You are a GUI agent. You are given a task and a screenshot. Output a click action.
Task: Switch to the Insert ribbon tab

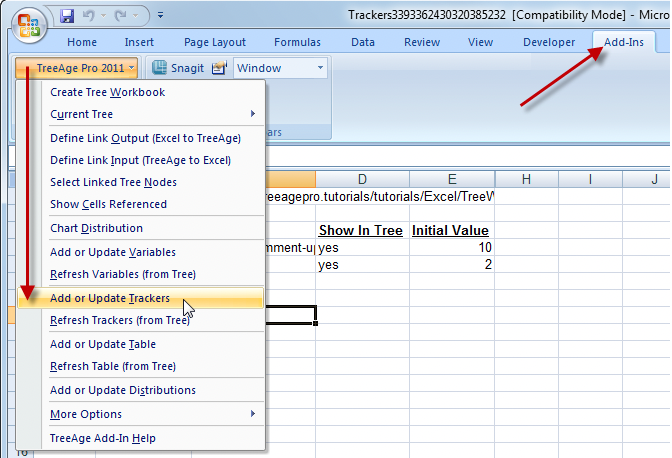tap(139, 42)
